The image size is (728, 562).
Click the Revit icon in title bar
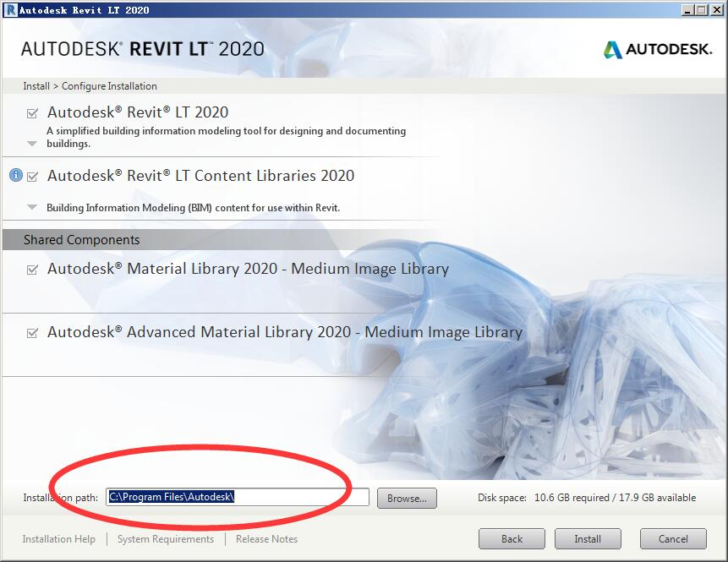[x=10, y=10]
